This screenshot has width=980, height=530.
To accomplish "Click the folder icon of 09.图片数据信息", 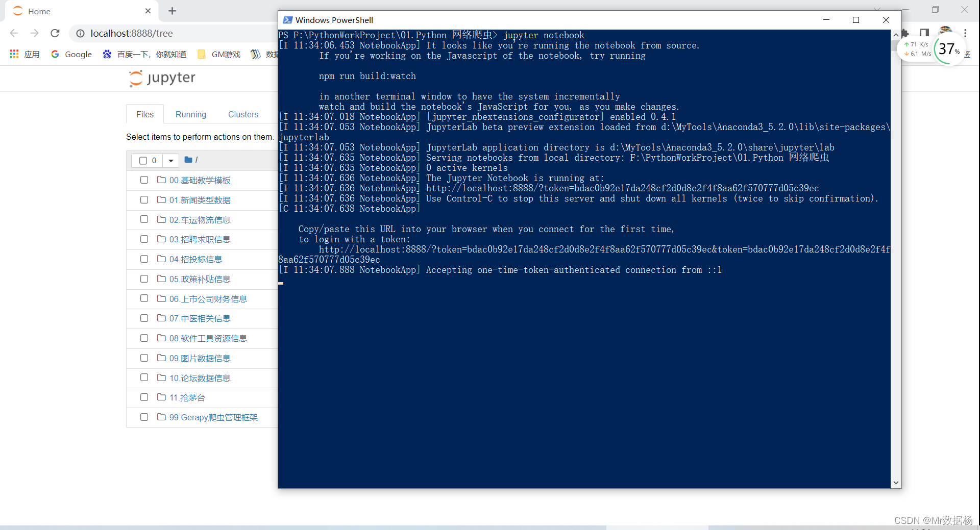I will (x=162, y=358).
